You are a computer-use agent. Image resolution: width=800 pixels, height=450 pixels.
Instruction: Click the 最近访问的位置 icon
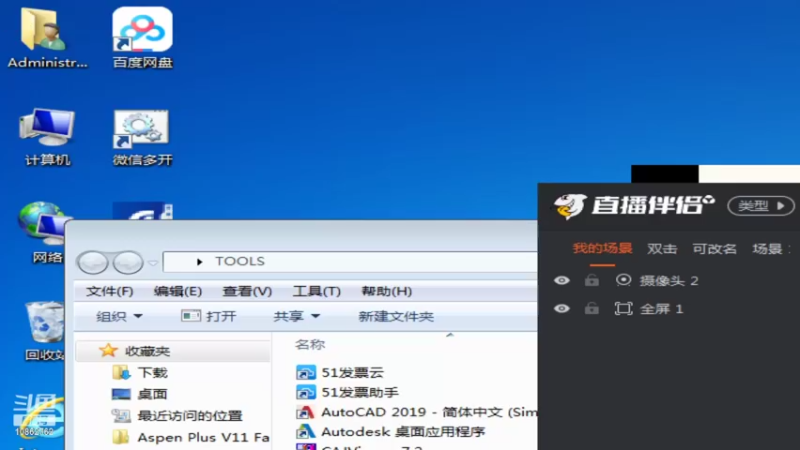(121, 415)
